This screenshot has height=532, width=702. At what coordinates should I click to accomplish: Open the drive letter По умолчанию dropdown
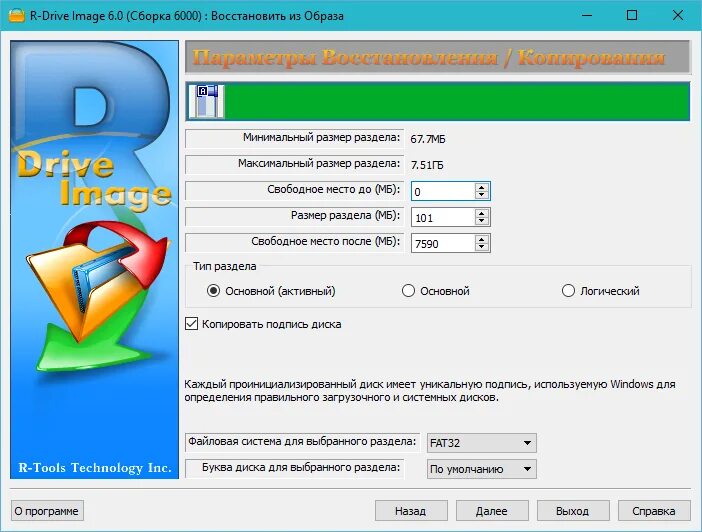481,469
